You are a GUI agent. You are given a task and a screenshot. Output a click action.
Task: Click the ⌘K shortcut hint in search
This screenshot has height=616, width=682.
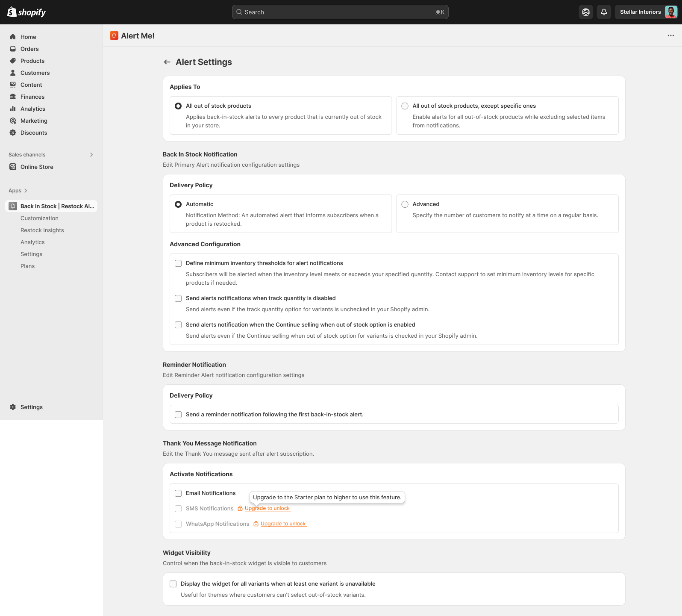tap(440, 12)
